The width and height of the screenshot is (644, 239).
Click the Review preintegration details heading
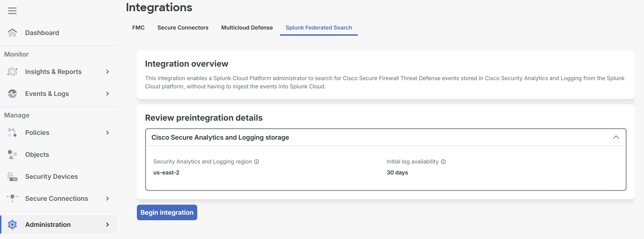[204, 118]
